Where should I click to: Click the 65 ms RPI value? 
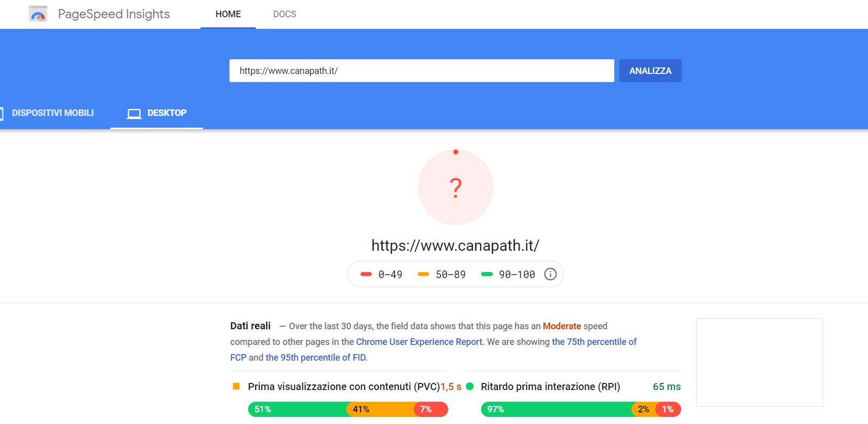pyautogui.click(x=666, y=387)
